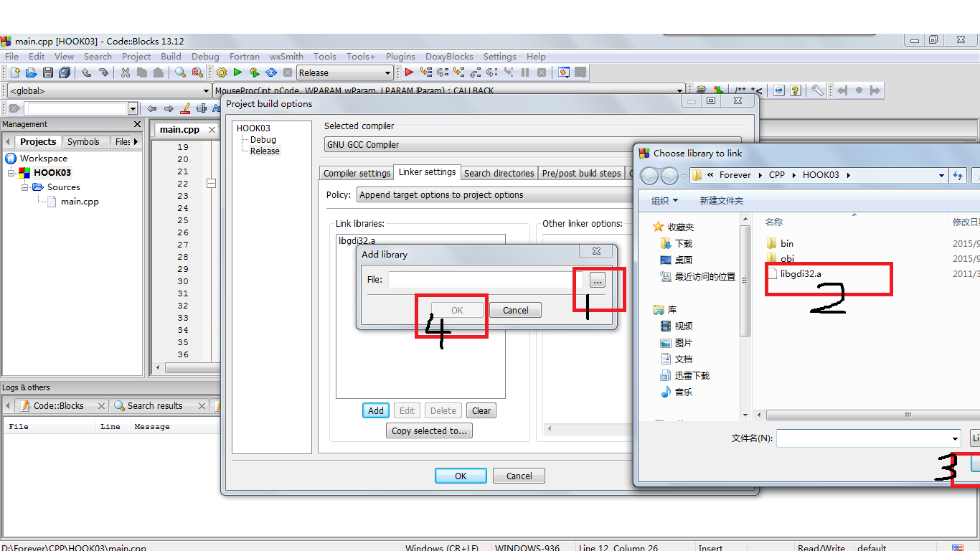
Task: Click Cancel in Add library dialog
Action: (x=515, y=310)
